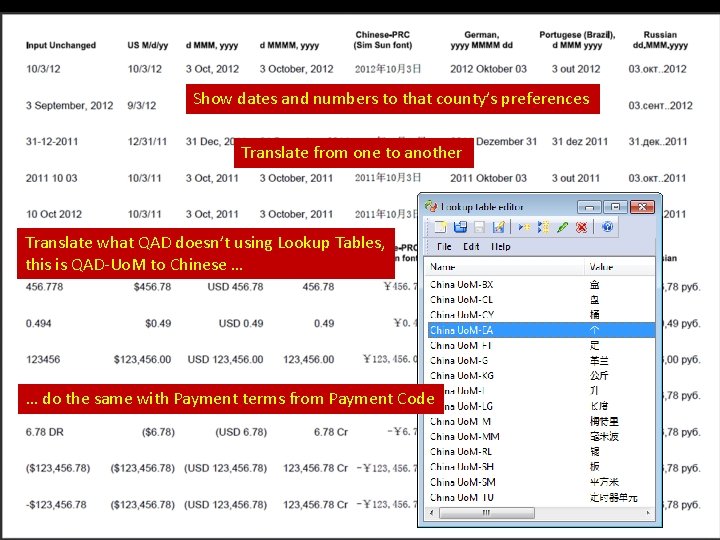
Task: Click the input value '2011 10 03'
Action: 51,178
